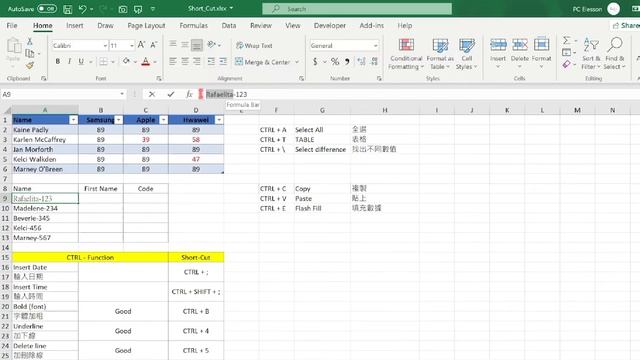Image resolution: width=640 pixels, height=360 pixels.
Task: Open the Formulas tab
Action: point(193,25)
